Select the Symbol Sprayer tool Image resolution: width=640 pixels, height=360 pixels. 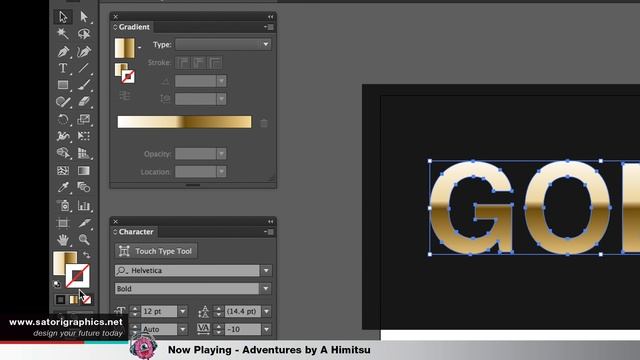coord(63,205)
